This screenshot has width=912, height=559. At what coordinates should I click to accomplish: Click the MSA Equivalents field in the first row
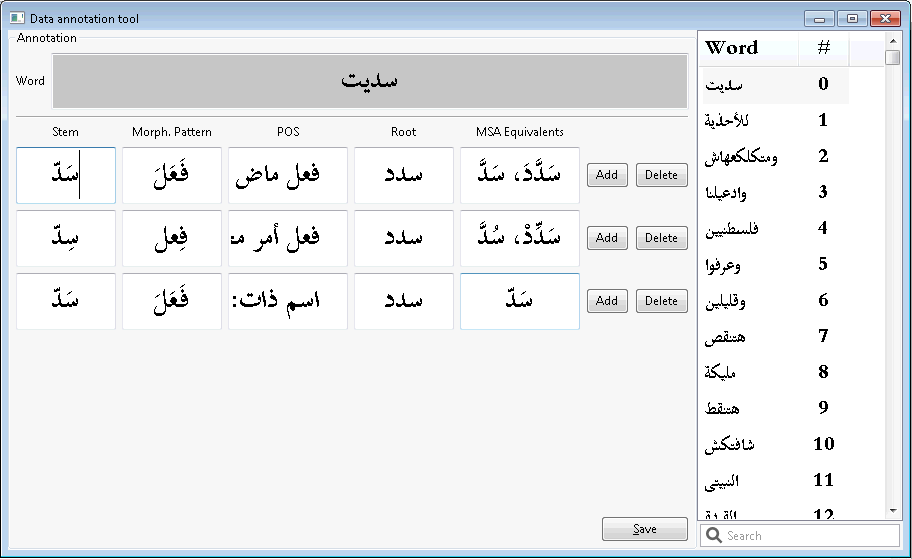pos(520,175)
